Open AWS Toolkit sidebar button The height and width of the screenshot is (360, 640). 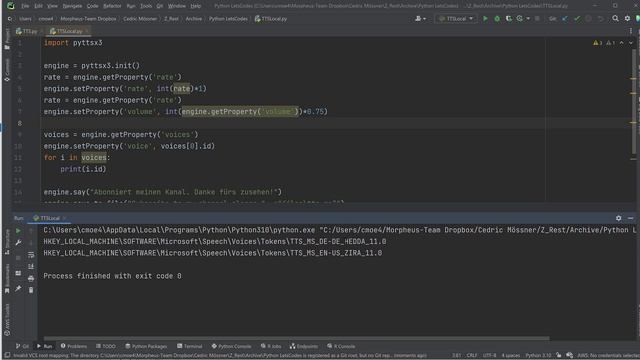tap(7, 320)
